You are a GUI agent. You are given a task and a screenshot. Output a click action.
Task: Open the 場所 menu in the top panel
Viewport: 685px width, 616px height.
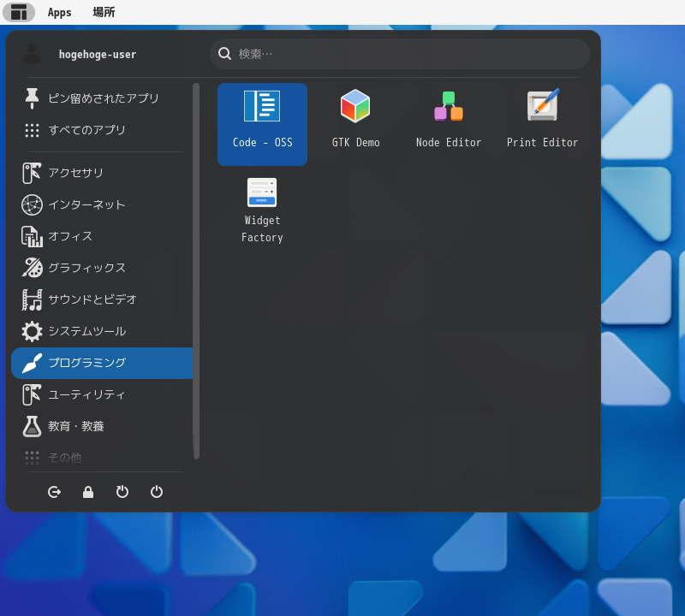104,12
